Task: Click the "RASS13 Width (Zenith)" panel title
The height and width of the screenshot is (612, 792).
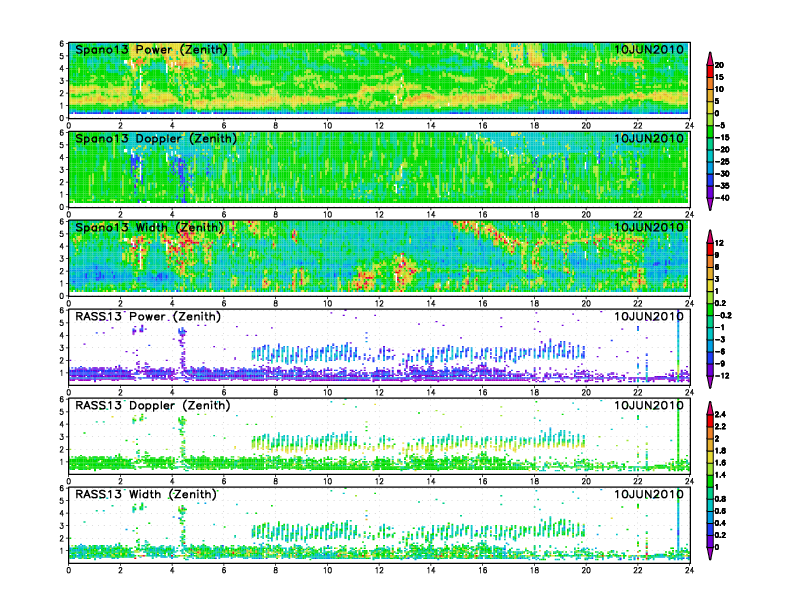Action: (145, 494)
